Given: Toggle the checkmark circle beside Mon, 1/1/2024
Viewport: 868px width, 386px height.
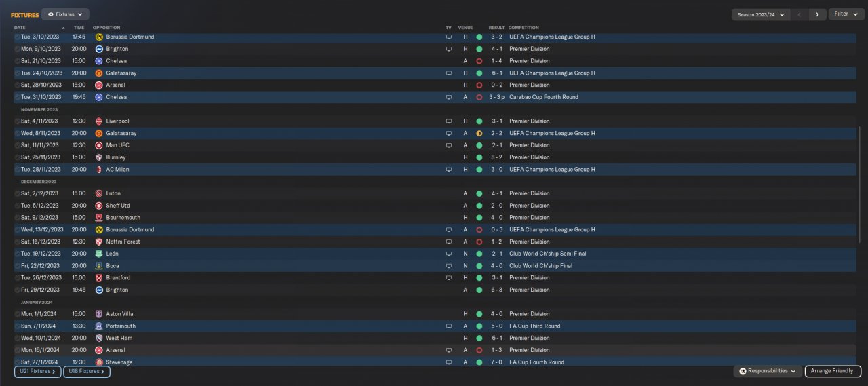Looking at the screenshot, I should pyautogui.click(x=17, y=314).
